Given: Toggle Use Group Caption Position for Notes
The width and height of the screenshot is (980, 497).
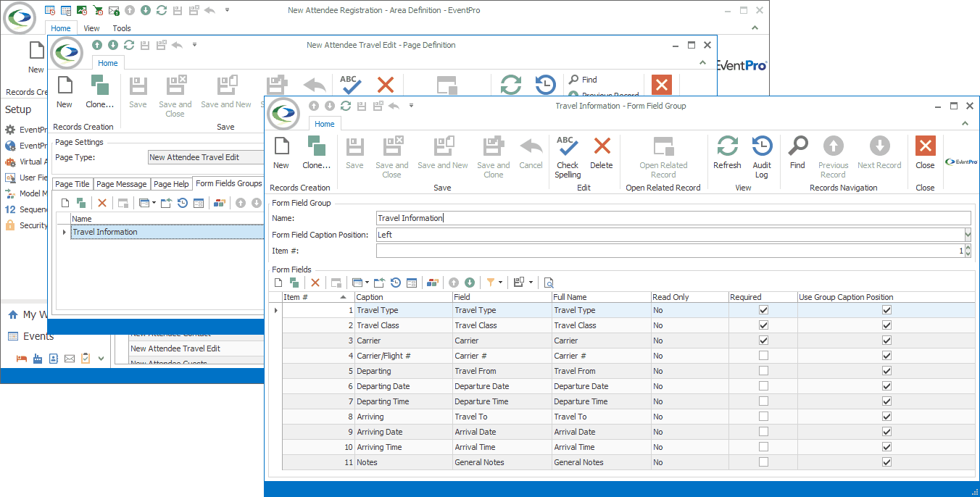Looking at the screenshot, I should tap(886, 462).
